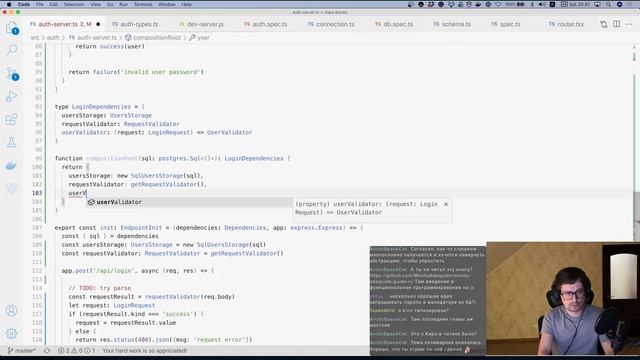Open Source Control view in activity bar
This screenshot has height=360, width=640.
[11, 73]
